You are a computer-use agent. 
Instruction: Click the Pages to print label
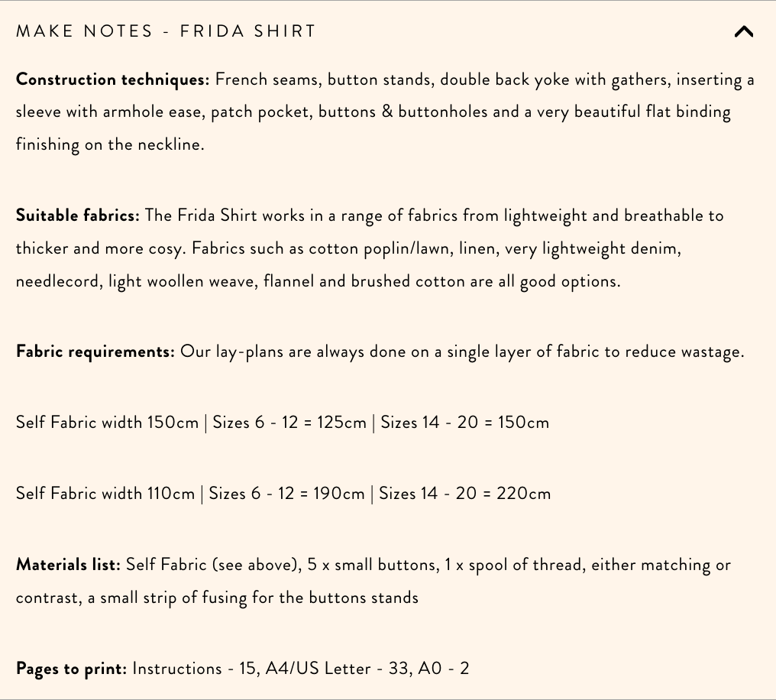pos(70,668)
